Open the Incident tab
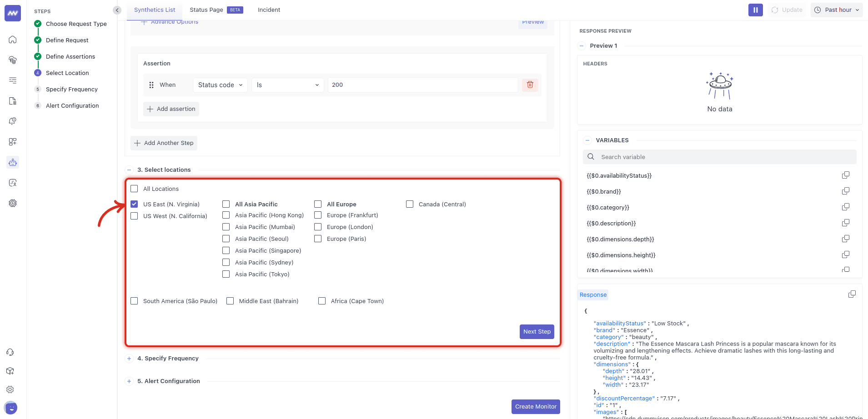 click(269, 10)
